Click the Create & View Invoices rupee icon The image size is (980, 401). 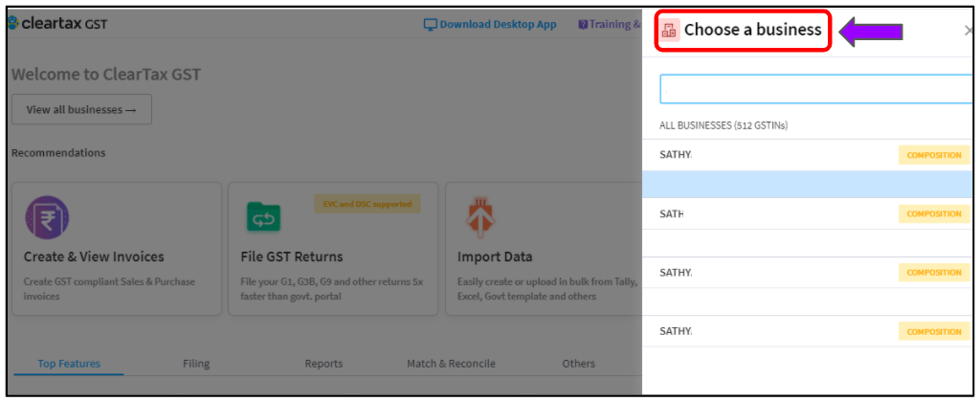[47, 217]
